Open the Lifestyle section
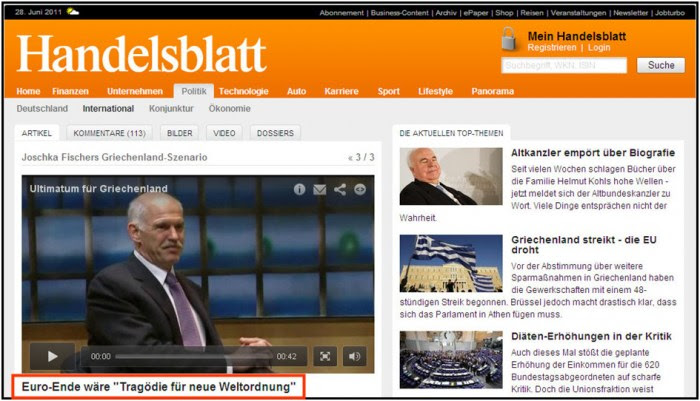Viewport: 700px width, 401px height. pos(435,91)
